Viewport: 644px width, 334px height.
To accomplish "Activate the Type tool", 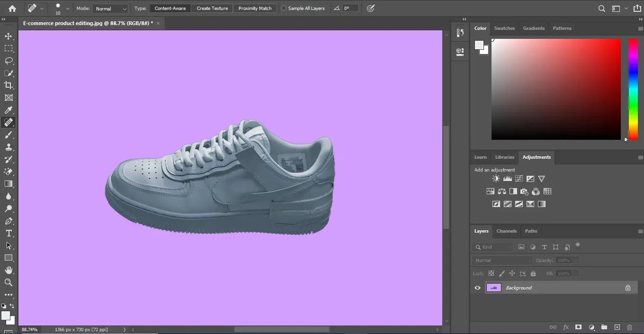I will (x=9, y=233).
